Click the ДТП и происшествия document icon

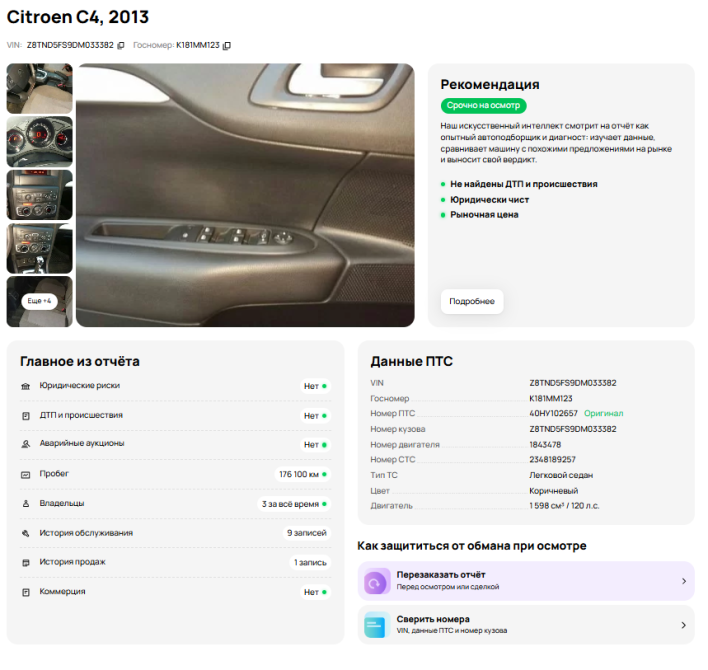click(26, 416)
